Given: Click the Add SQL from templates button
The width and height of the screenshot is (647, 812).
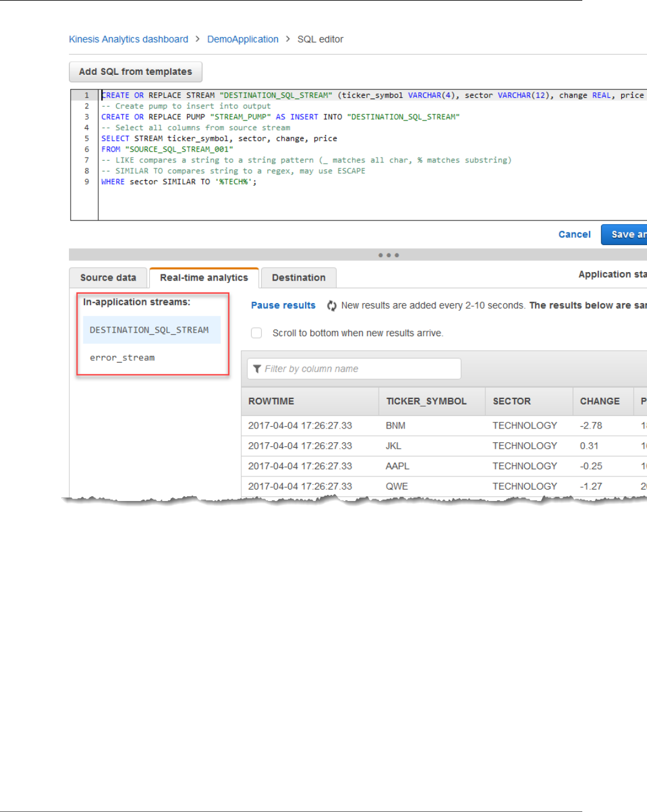Looking at the screenshot, I should [x=135, y=72].
